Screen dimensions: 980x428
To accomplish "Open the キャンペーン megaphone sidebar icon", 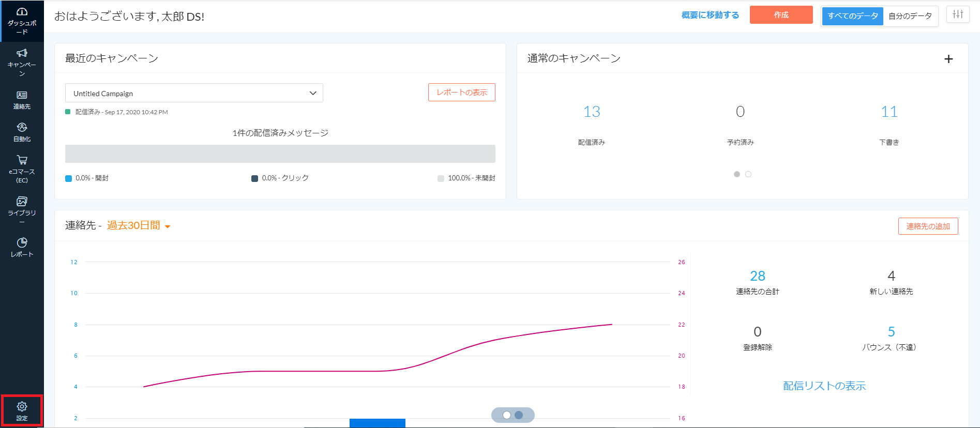I will (x=22, y=62).
